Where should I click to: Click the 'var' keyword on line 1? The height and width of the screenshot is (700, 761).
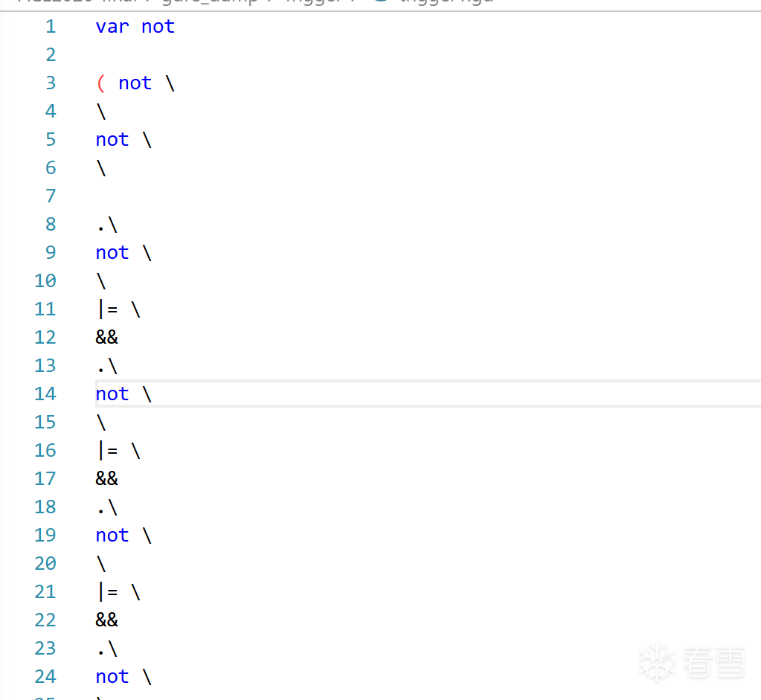pos(112,27)
